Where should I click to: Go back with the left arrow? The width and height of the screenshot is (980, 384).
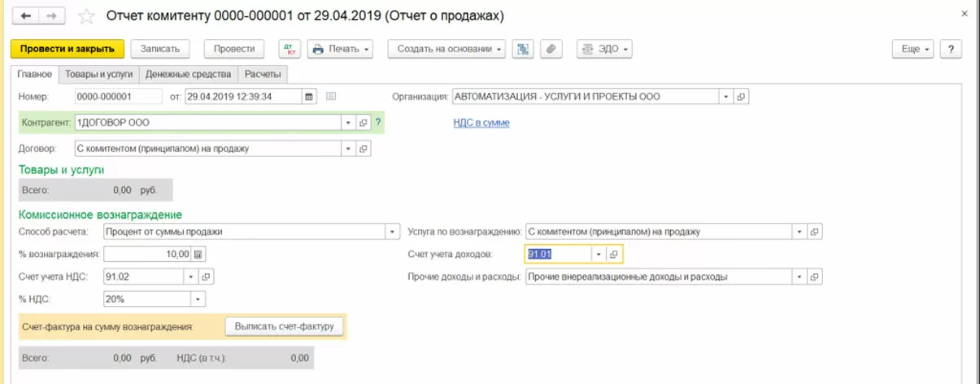[26, 16]
